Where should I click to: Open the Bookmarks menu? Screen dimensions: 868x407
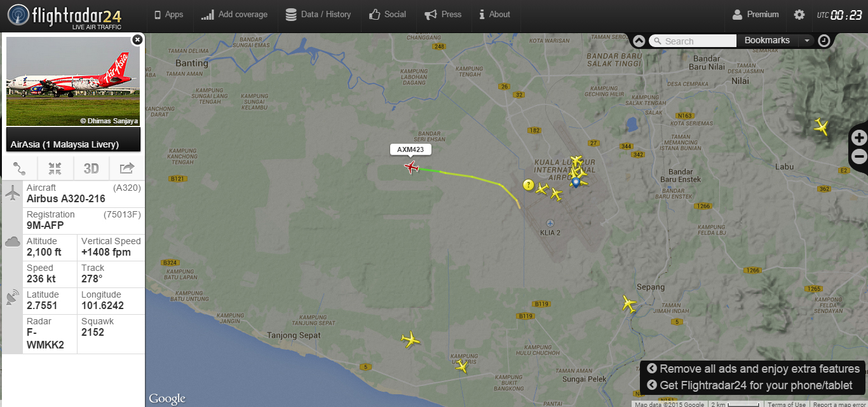(768, 41)
